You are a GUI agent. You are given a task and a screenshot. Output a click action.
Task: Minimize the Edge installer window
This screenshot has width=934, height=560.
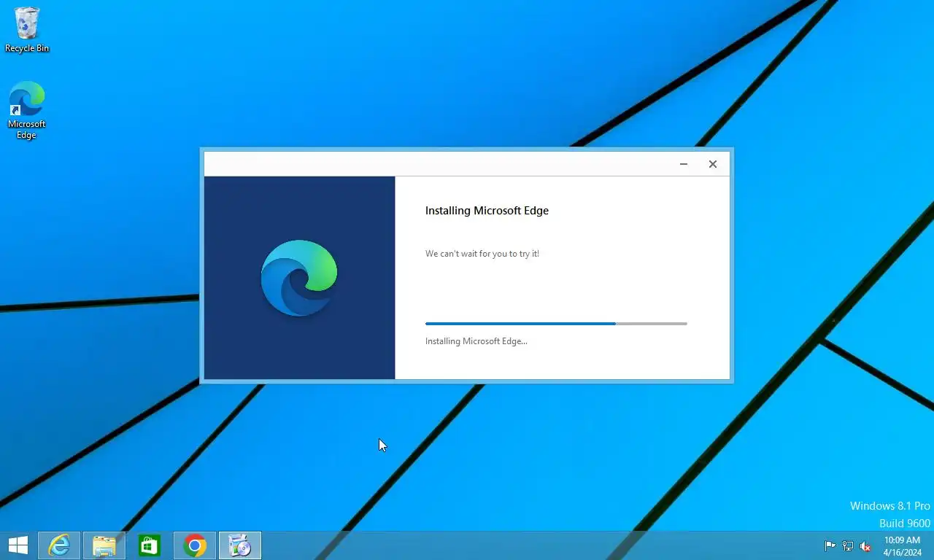[684, 164]
